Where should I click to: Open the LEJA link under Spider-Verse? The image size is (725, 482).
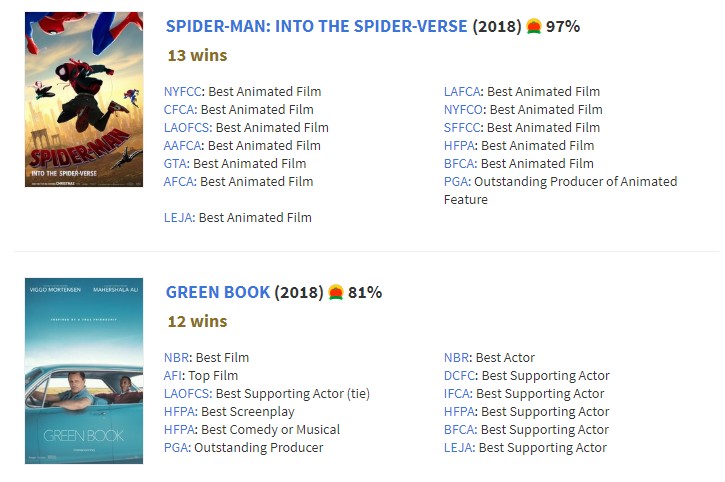pyautogui.click(x=179, y=218)
